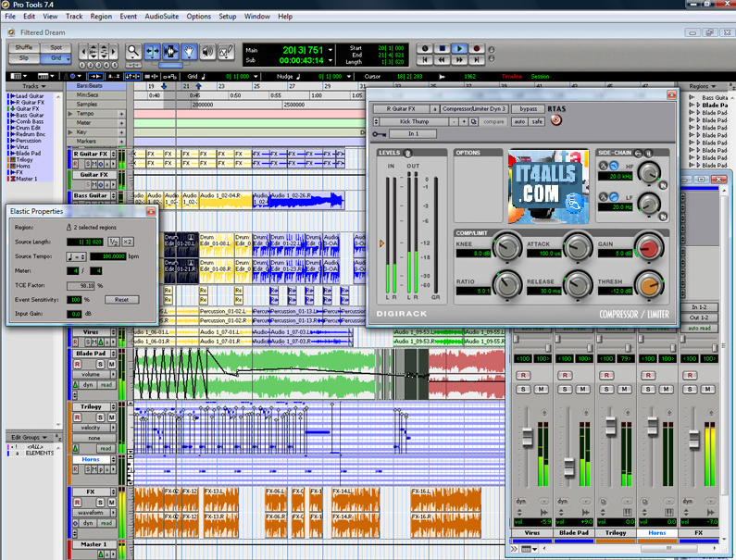Open the Setup menu
736x560 pixels.
227,17
